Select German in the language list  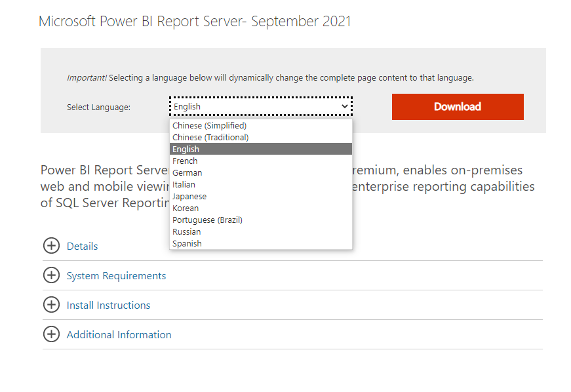(261, 172)
